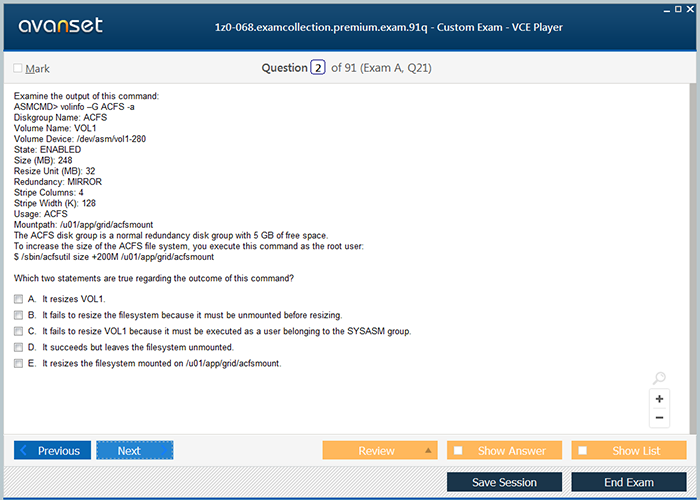Viewport: 700px width, 500px height.
Task: Click the 'Which two statements are true' question text
Action: click(154, 279)
